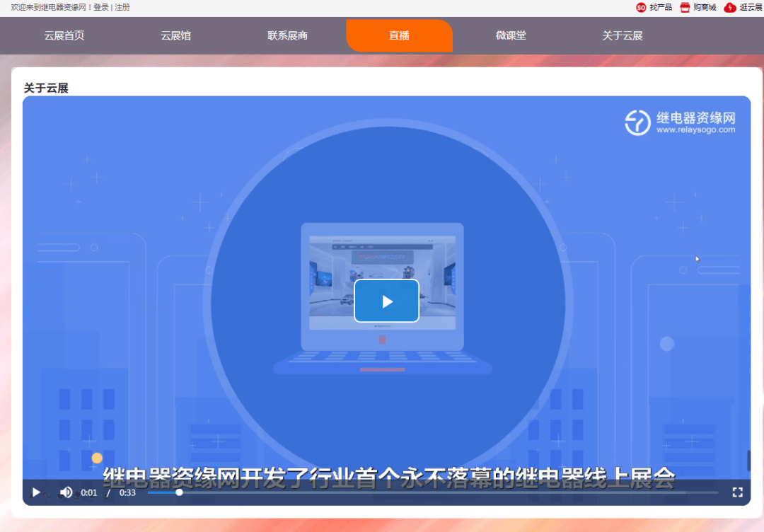Switch to the 直播 tab

pyautogui.click(x=399, y=36)
